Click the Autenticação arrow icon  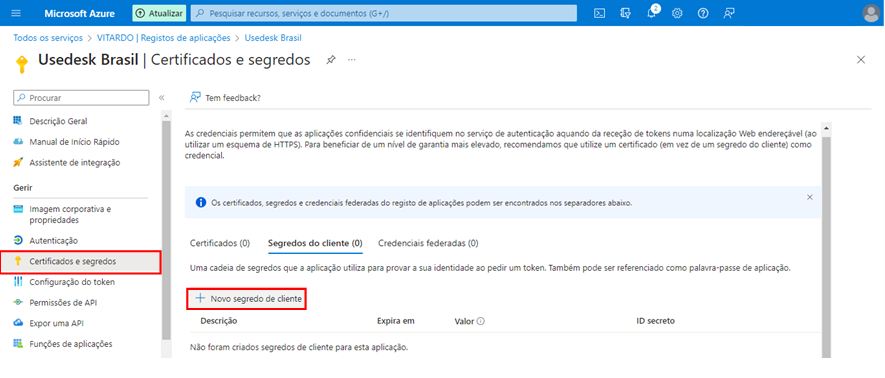tap(18, 240)
